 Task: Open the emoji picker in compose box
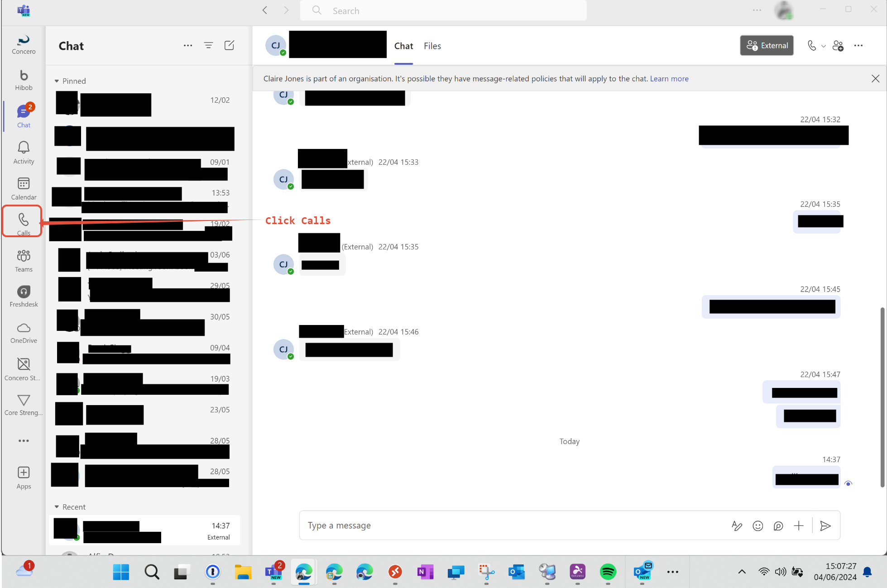click(758, 526)
